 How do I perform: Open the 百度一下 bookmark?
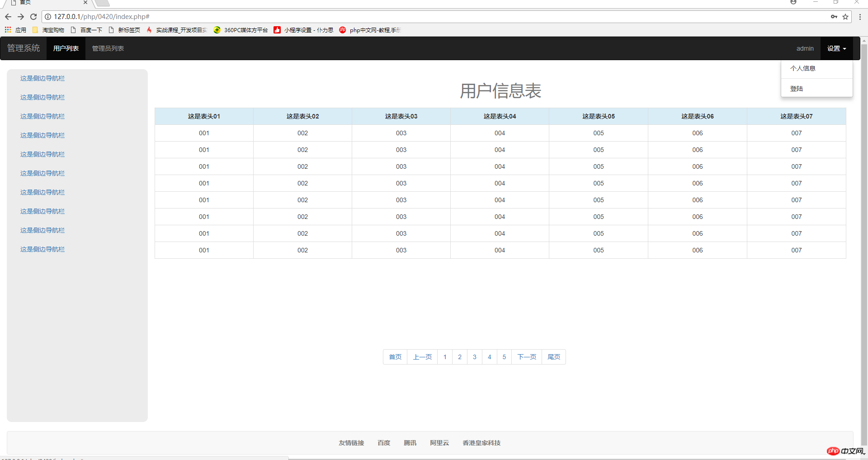tap(86, 30)
